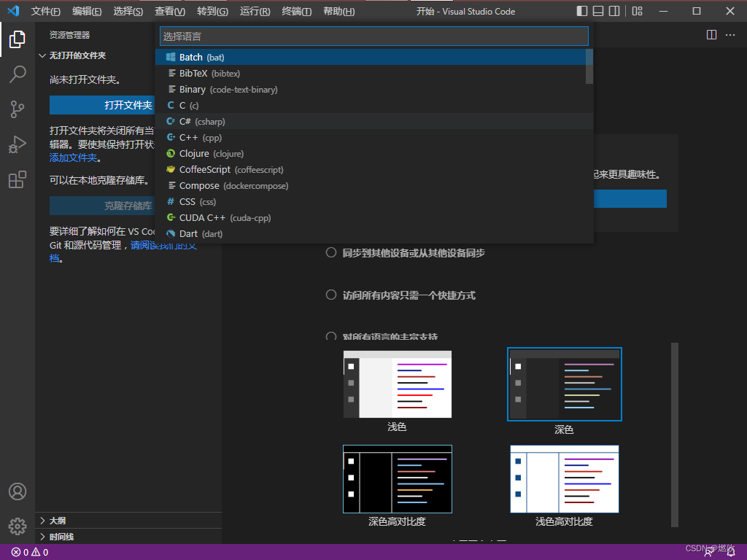The height and width of the screenshot is (560, 747).
Task: Open the Explorer view in activity bar
Action: [18, 39]
